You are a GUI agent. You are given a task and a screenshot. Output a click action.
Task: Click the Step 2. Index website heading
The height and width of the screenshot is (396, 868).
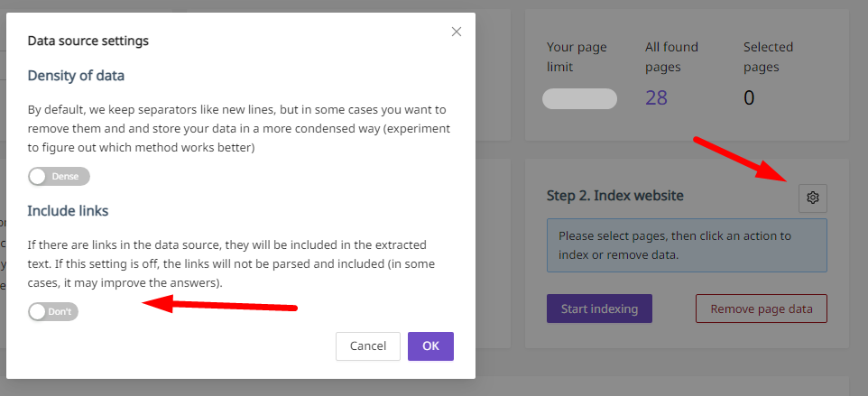[615, 195]
